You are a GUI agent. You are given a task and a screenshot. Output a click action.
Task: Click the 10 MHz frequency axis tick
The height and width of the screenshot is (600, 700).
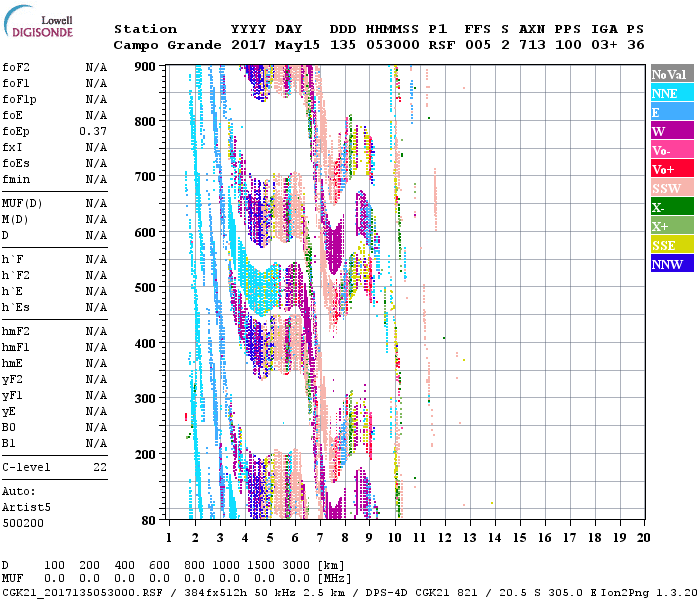(x=396, y=538)
